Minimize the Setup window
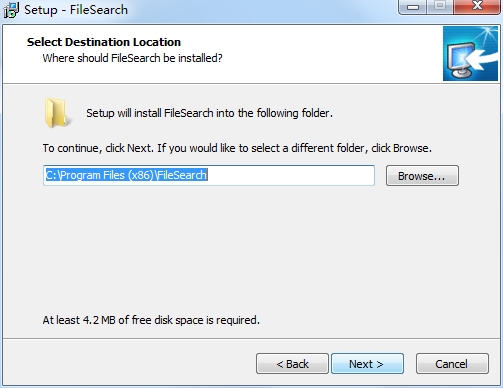This screenshot has height=388, width=503. 412,7
